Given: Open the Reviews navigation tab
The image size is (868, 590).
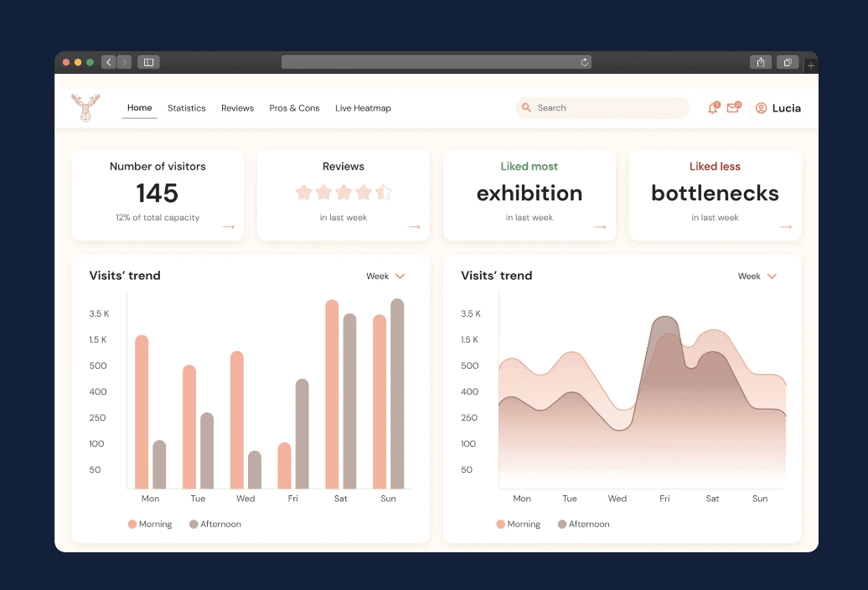Looking at the screenshot, I should click(x=237, y=108).
